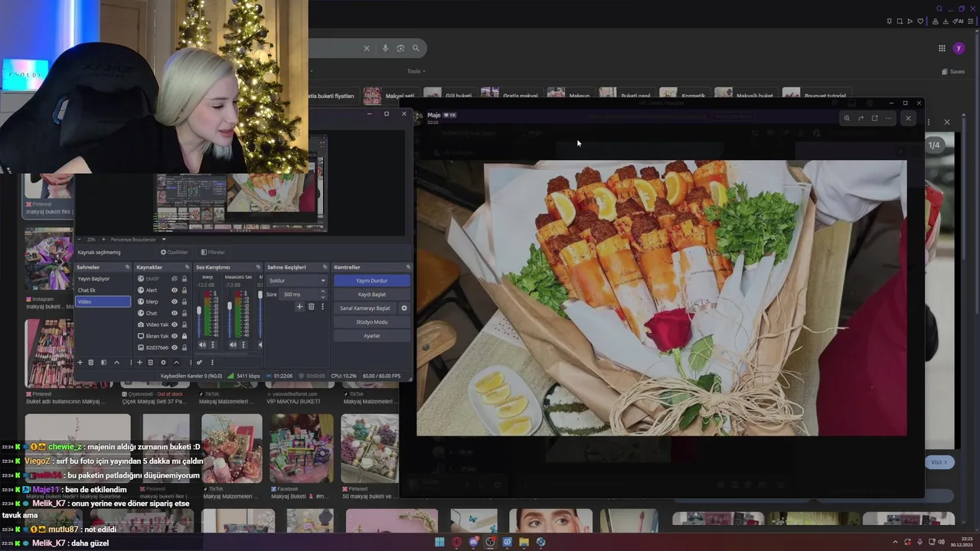Open Özellikler for the source

coord(174,252)
